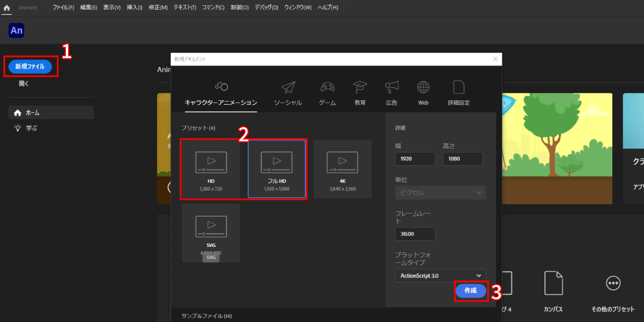The image size is (644, 322).
Task: Open the ヘルプ(H) menu
Action: click(328, 8)
